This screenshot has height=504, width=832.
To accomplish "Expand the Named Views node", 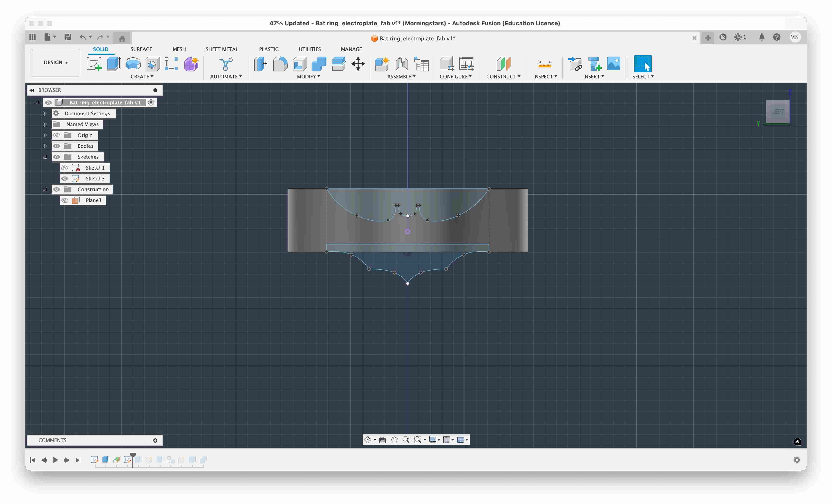I will 45,124.
